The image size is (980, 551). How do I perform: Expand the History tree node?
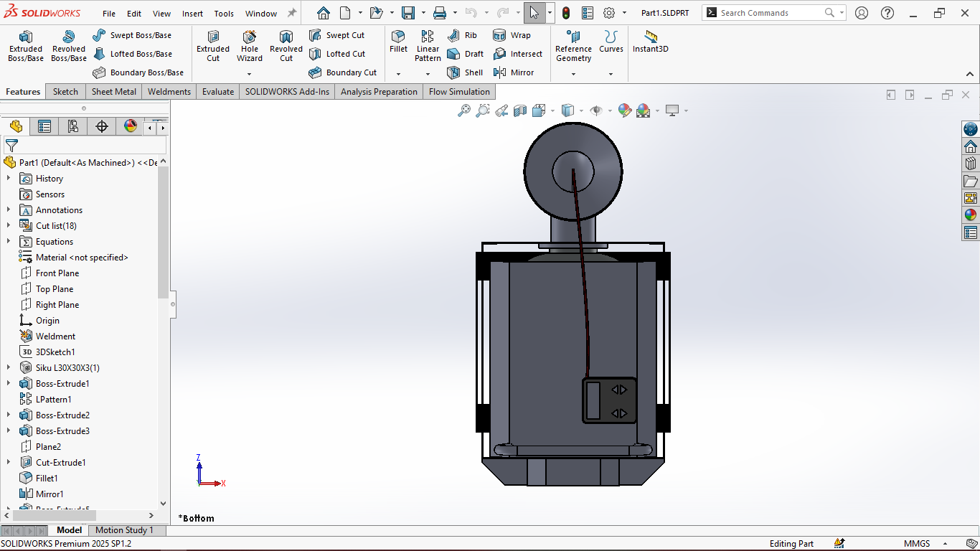point(9,179)
